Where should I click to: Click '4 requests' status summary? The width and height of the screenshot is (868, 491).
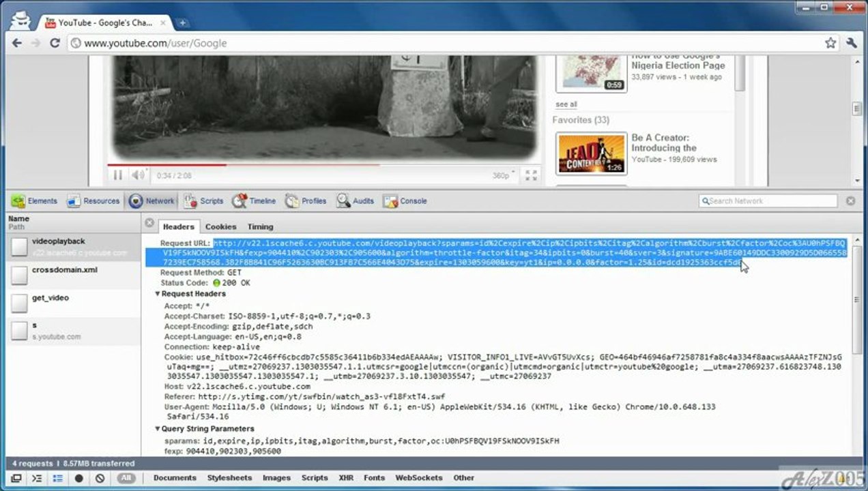point(32,464)
